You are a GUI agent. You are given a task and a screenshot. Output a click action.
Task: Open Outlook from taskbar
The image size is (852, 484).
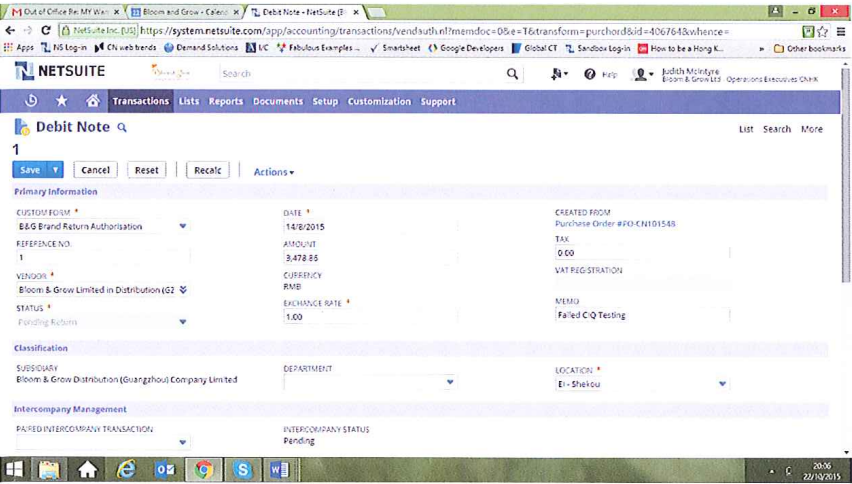165,469
